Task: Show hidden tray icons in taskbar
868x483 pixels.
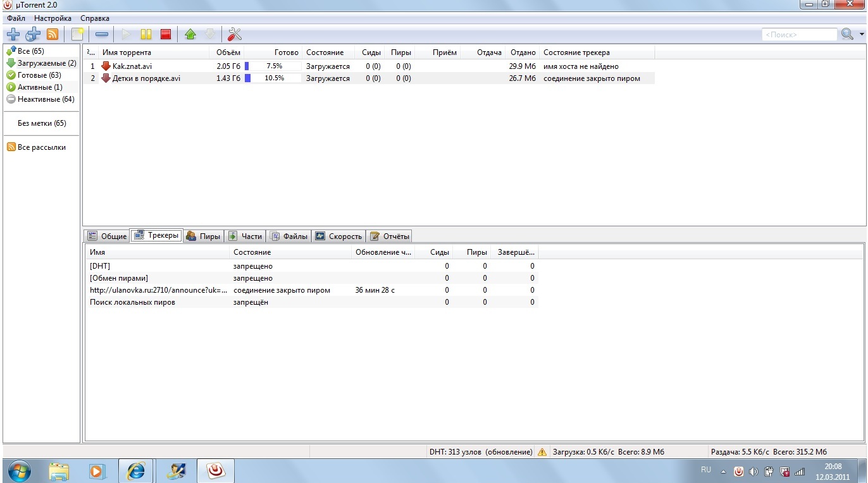Action: click(x=723, y=472)
